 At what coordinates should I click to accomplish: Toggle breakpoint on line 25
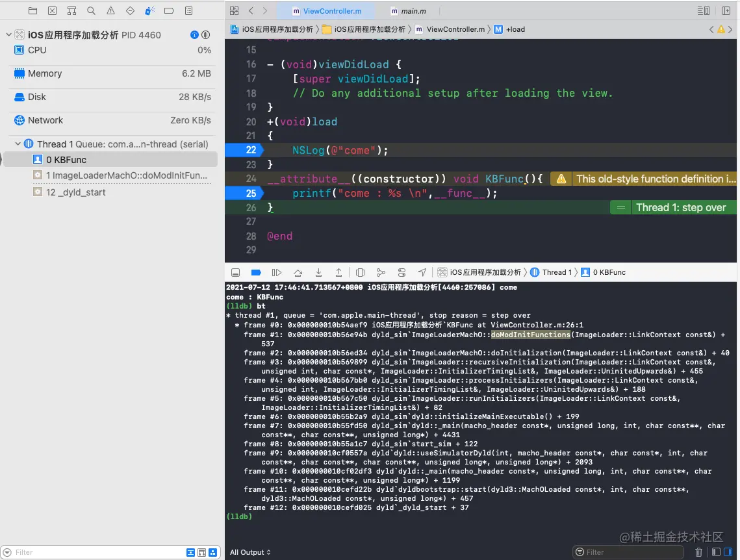pos(244,193)
